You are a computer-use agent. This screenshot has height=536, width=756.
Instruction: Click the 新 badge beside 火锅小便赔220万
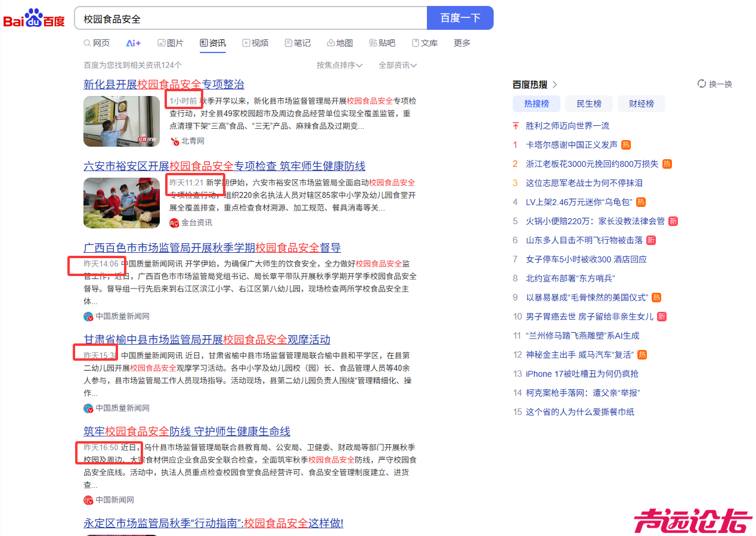pos(673,221)
